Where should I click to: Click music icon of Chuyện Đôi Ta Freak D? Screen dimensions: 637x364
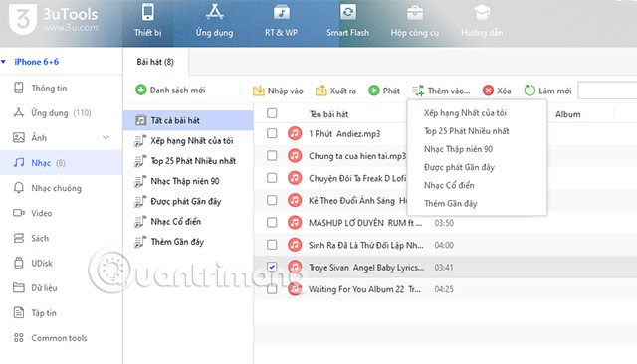tap(295, 178)
